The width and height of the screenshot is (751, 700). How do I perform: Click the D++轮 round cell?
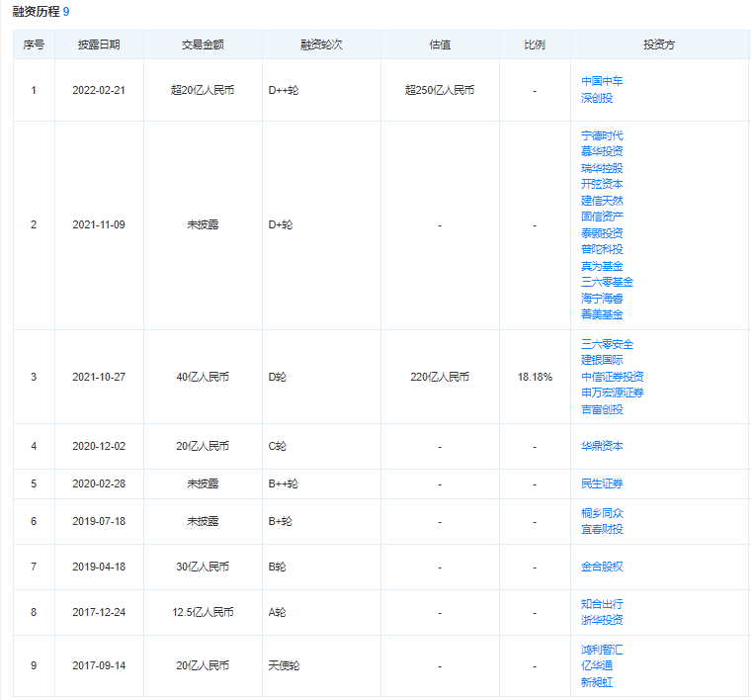point(283,90)
